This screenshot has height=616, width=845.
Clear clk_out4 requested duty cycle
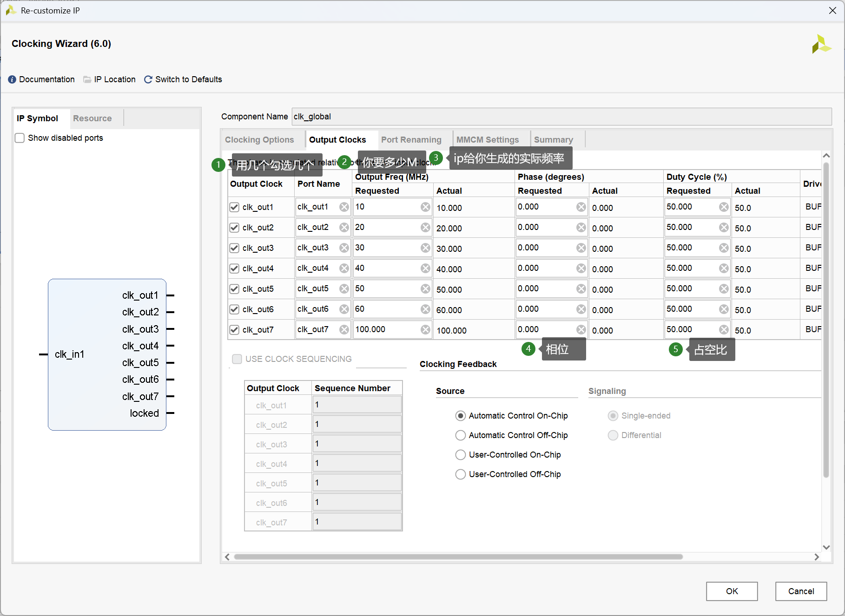[724, 269]
